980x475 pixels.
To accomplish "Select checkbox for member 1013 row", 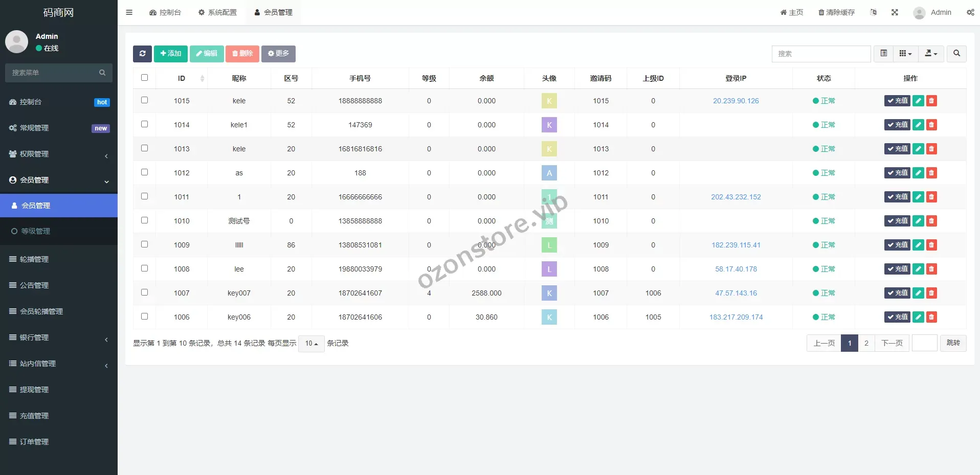I will pos(144,148).
